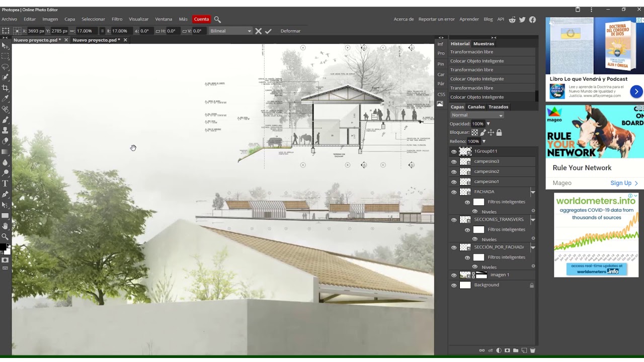Click the Deformar button
Viewport: 644px width, 362px height.
(x=290, y=31)
